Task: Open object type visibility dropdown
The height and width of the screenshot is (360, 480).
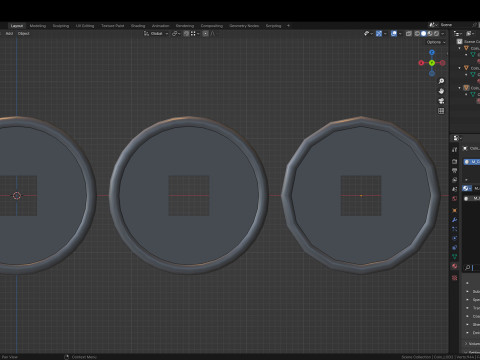Action: 368,34
